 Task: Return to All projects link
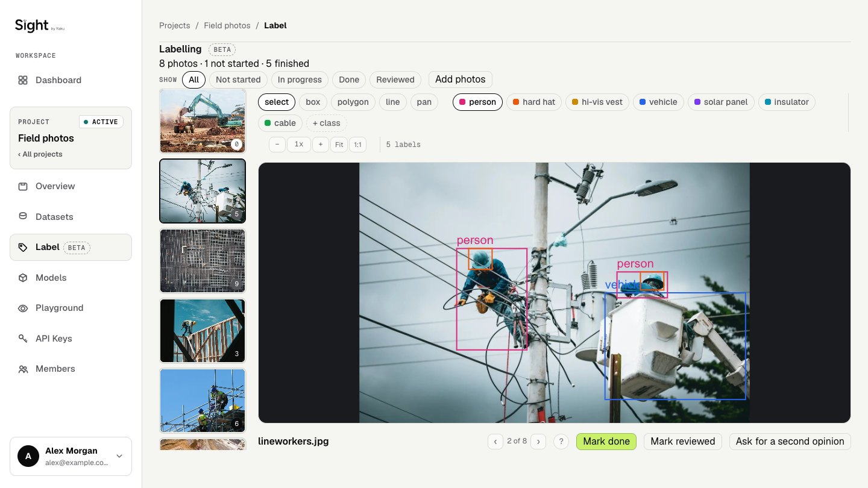(40, 154)
